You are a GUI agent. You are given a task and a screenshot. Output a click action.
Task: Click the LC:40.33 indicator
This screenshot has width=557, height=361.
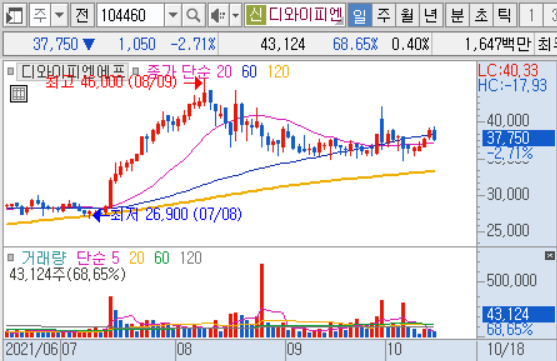508,70
